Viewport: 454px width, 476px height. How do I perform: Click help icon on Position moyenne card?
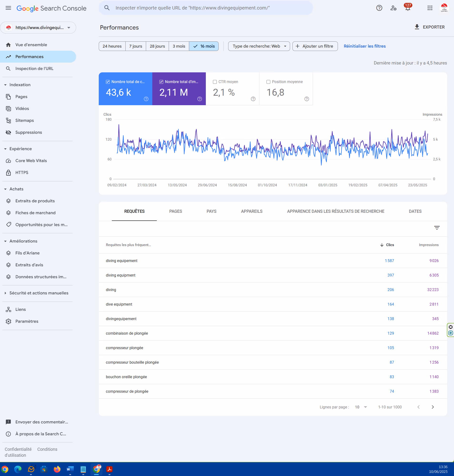[x=306, y=99]
